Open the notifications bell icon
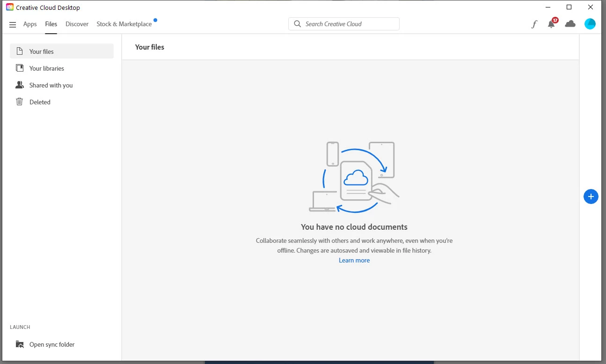The height and width of the screenshot is (364, 606). pyautogui.click(x=552, y=23)
